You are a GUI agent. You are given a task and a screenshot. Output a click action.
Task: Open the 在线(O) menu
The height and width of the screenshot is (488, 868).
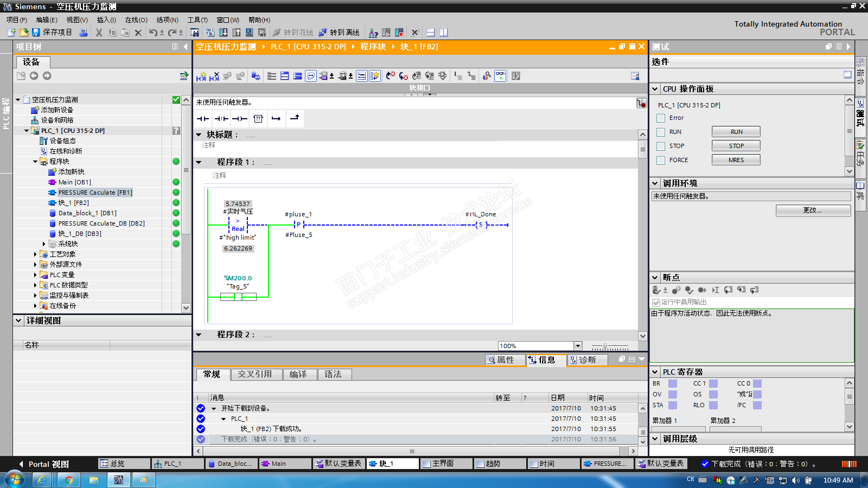click(x=136, y=20)
